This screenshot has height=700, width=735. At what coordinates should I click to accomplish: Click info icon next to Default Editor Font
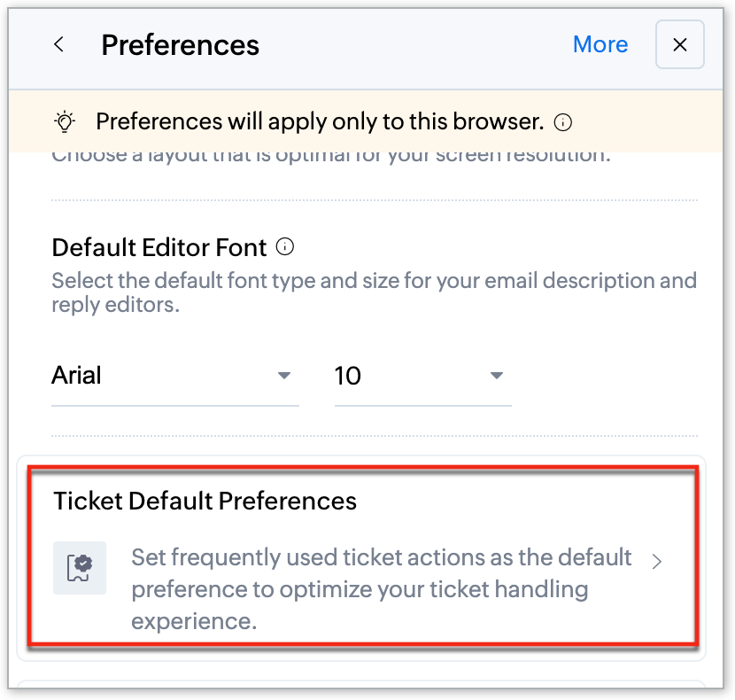coord(285,246)
